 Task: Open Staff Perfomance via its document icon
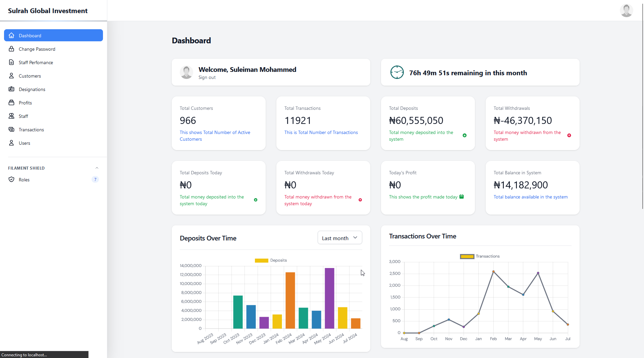11,62
